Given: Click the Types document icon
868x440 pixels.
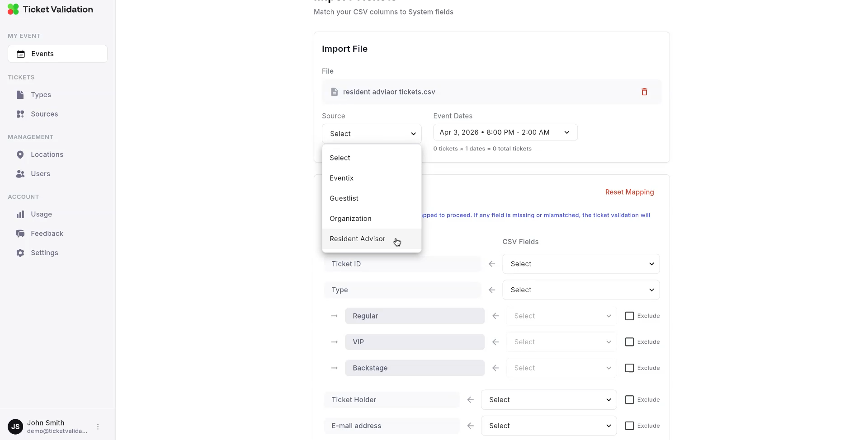Looking at the screenshot, I should pos(19,95).
